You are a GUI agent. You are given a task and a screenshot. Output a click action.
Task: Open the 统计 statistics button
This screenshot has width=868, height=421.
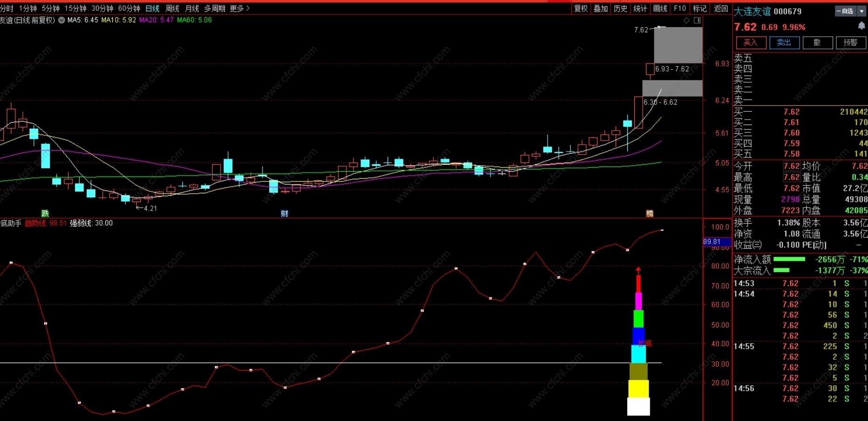click(640, 8)
